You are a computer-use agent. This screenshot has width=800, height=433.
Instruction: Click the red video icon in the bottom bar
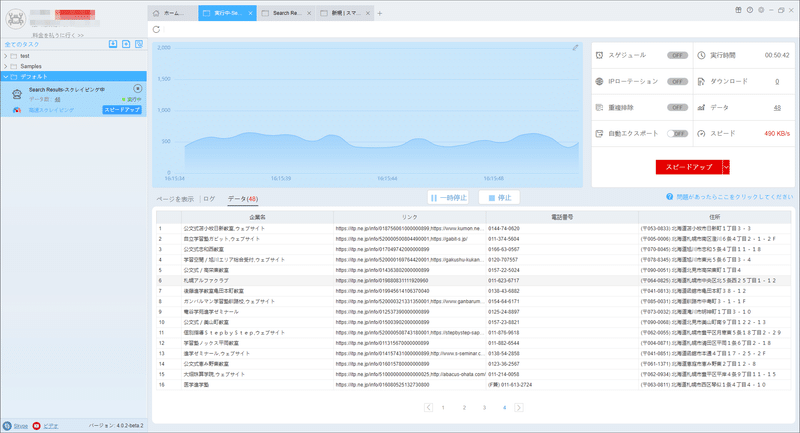[36, 426]
